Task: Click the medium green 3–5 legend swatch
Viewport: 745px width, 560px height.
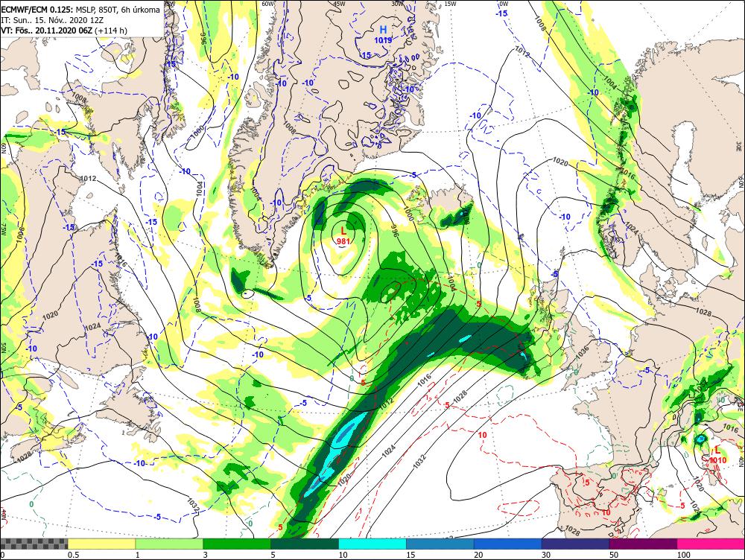Action: click(236, 544)
